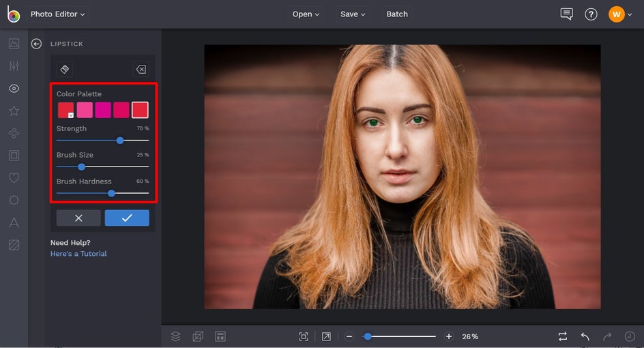Select the eraser tool icon
Viewport: 644px width, 348px height.
140,69
